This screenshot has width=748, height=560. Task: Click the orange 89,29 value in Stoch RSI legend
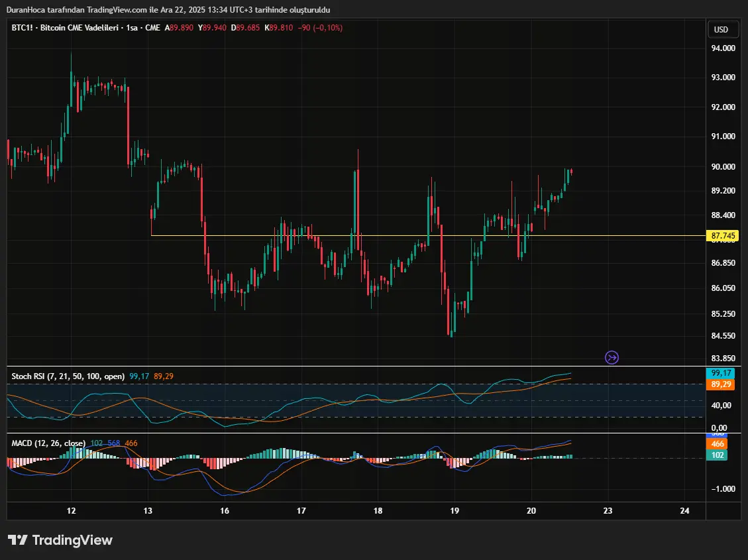[x=164, y=376]
